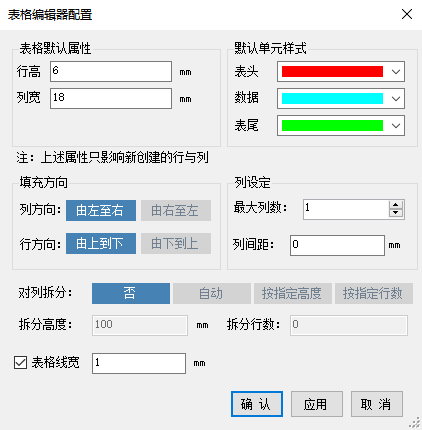Set column split to 自动

(212, 293)
